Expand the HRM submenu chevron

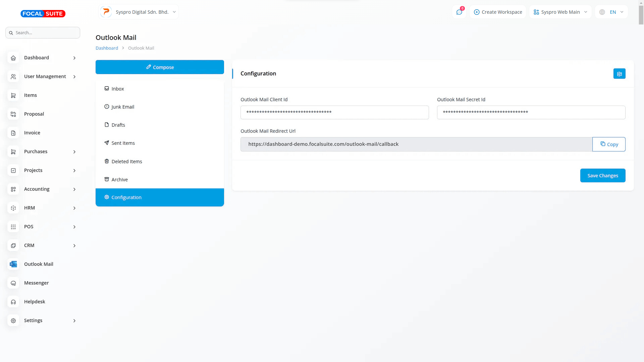74,208
